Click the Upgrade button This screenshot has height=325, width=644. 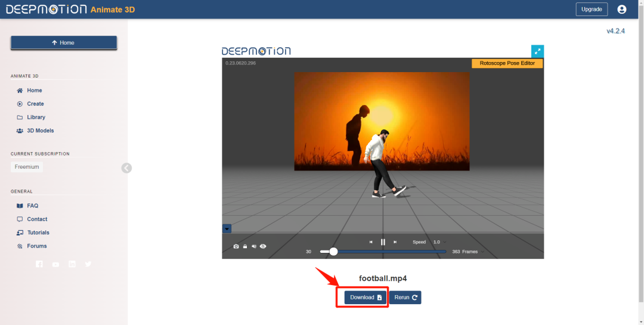tap(592, 9)
